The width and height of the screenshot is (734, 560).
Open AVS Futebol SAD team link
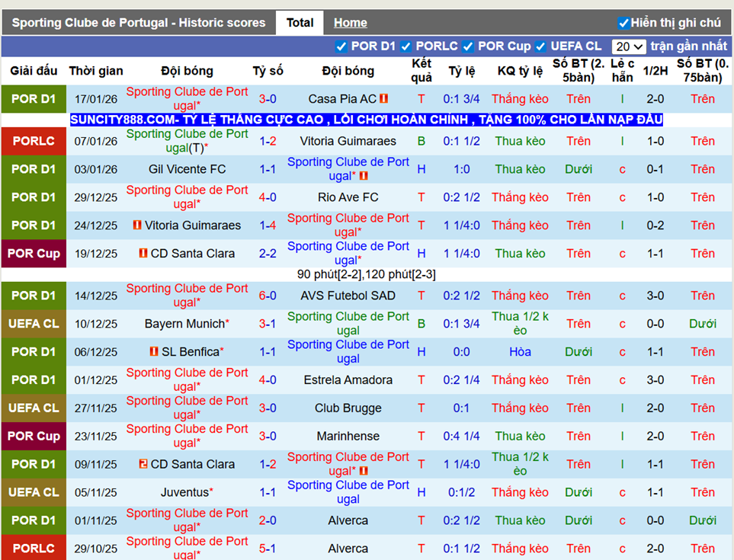[348, 295]
